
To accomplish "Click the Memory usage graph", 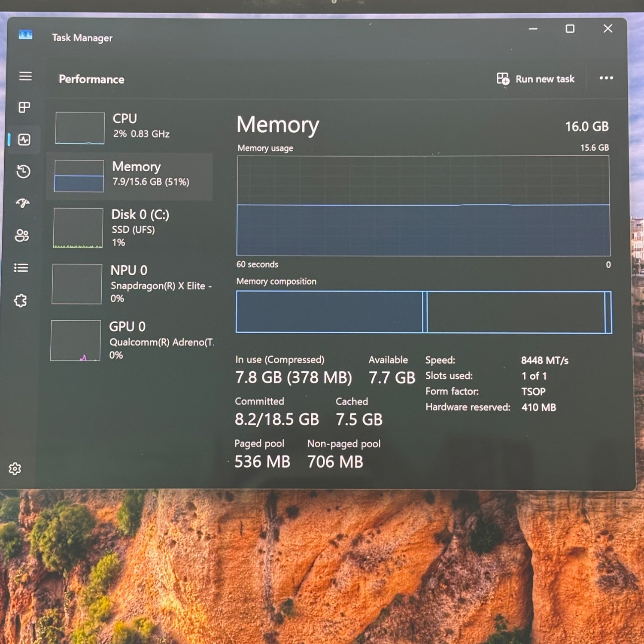I will coord(423,206).
